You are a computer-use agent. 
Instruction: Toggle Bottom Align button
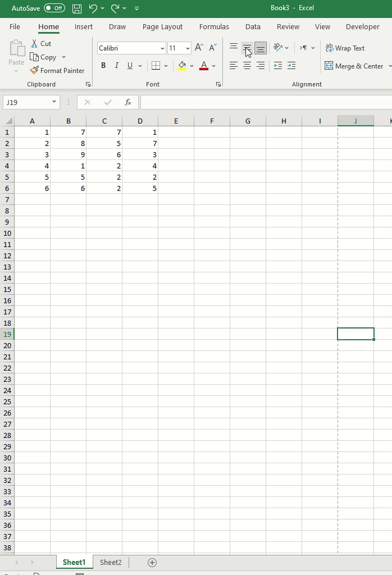(261, 48)
